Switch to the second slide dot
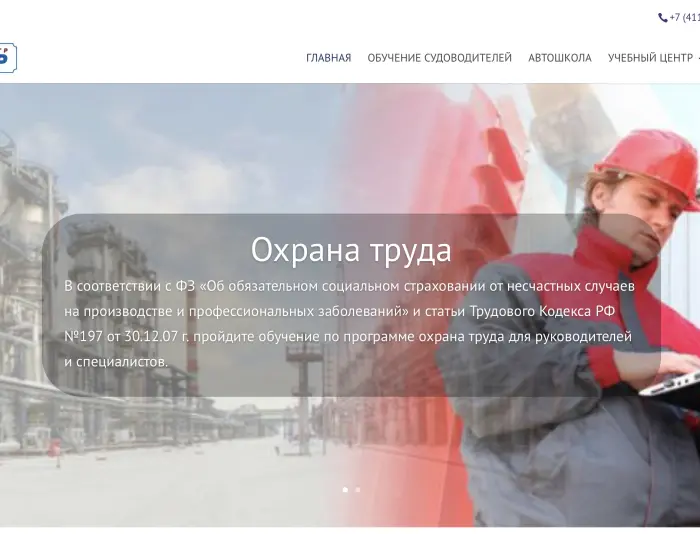 [x=358, y=490]
